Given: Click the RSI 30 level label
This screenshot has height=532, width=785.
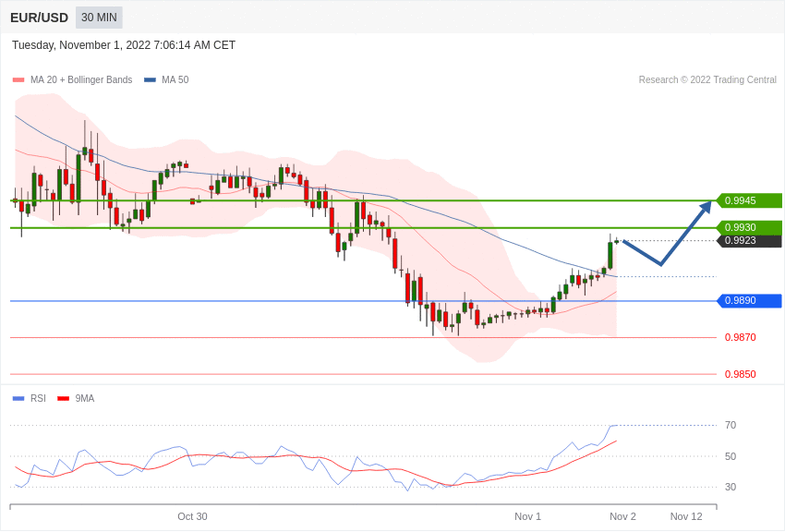Looking at the screenshot, I should (x=731, y=487).
